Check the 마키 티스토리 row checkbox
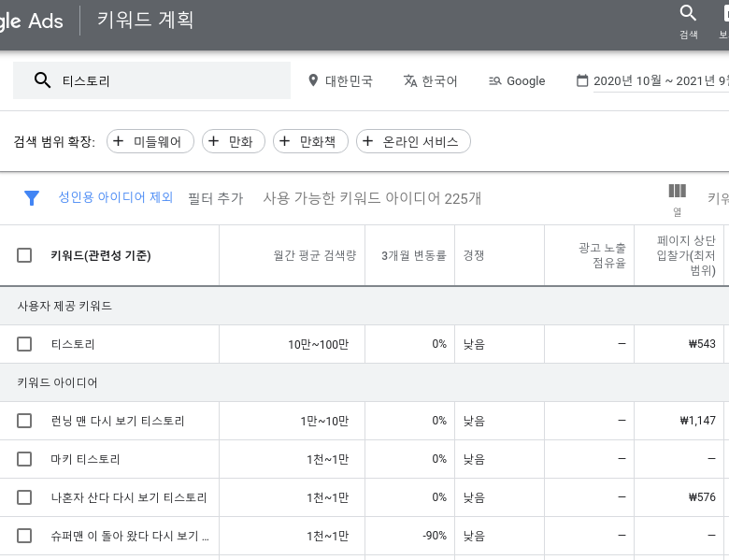 [24, 459]
